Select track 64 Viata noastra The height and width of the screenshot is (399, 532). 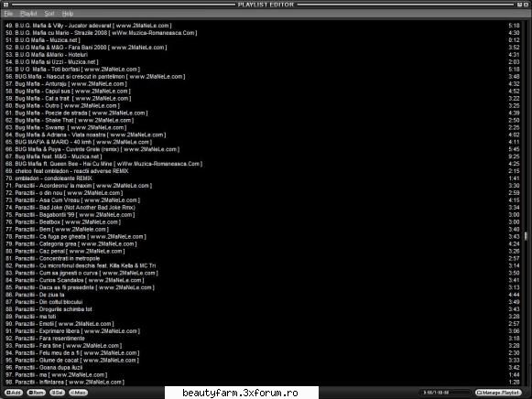(262, 135)
